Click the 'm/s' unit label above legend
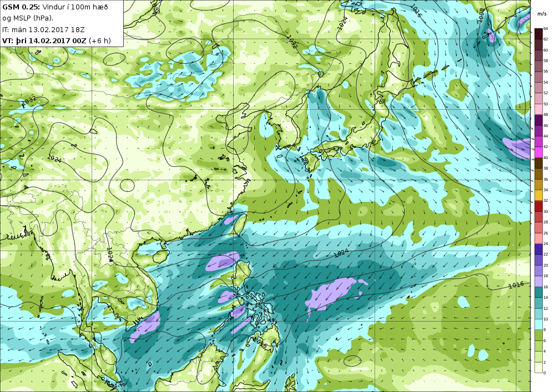Viewport: 555px width, 392px height. 542,14
